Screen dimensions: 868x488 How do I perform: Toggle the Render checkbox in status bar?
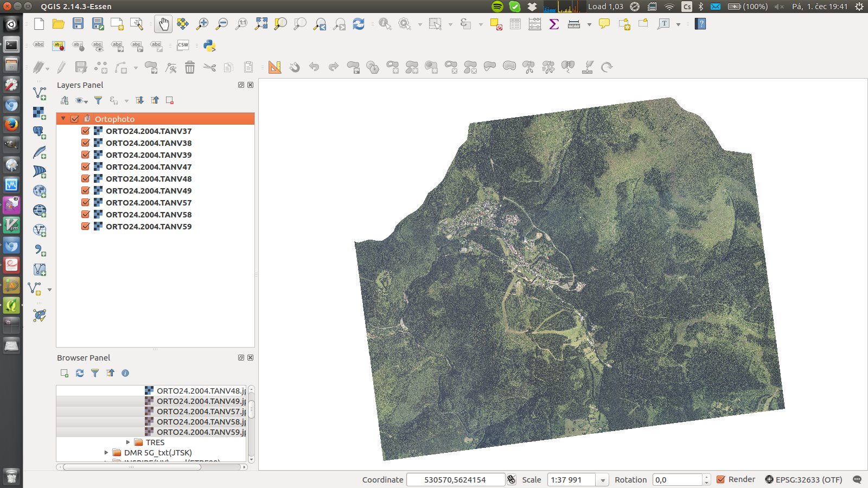[x=721, y=480]
